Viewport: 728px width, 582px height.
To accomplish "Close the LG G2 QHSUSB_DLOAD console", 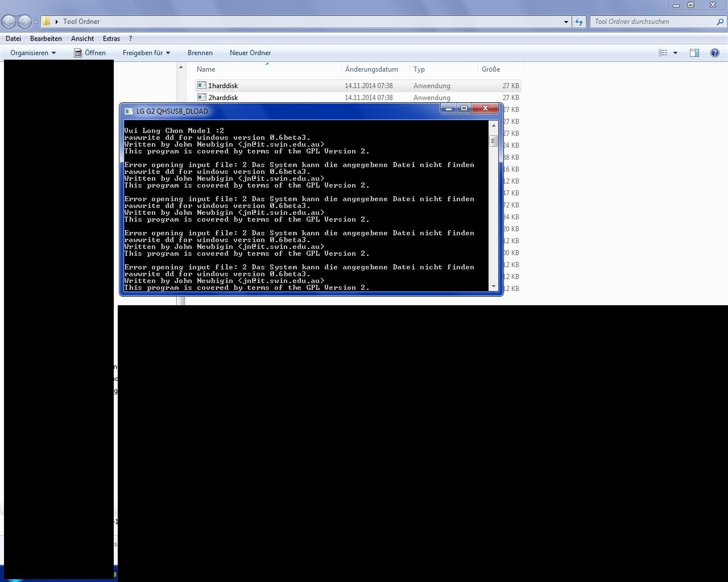I will click(x=485, y=109).
